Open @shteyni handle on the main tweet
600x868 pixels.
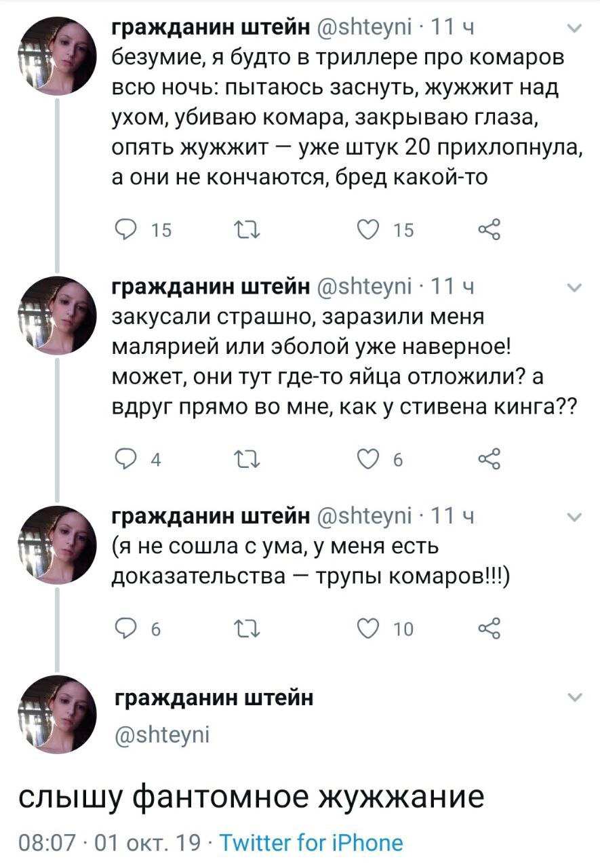[x=161, y=734]
